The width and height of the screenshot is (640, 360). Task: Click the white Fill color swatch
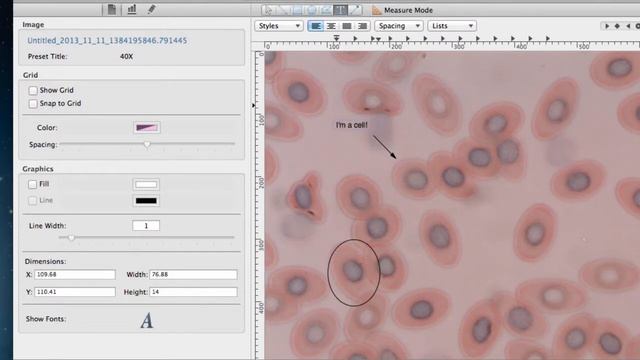point(146,184)
